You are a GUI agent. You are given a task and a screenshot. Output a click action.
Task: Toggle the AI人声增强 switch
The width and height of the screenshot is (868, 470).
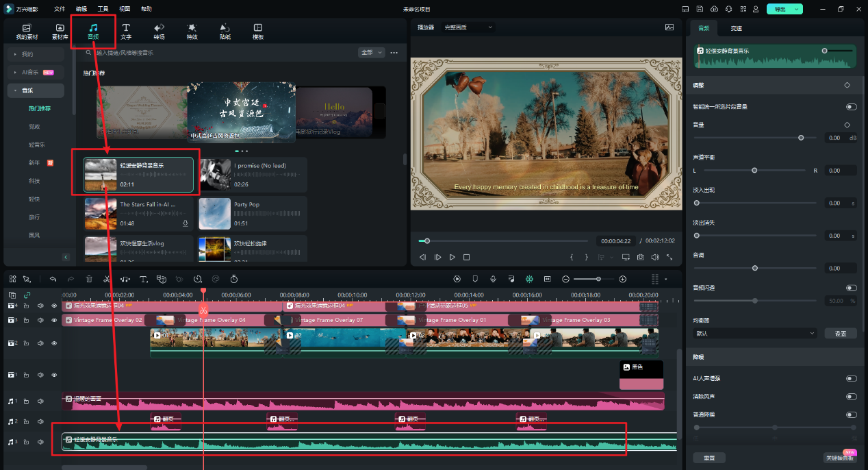click(851, 378)
